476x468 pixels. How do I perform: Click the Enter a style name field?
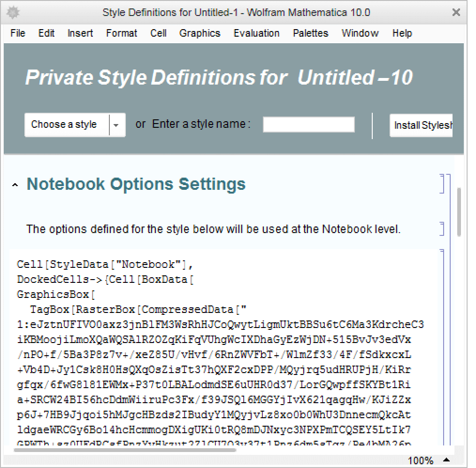(308, 125)
